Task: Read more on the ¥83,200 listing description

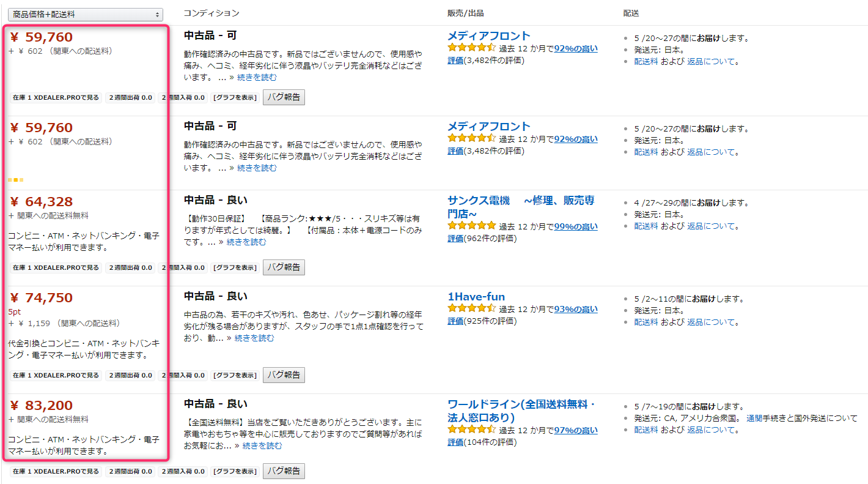Action: coord(262,445)
